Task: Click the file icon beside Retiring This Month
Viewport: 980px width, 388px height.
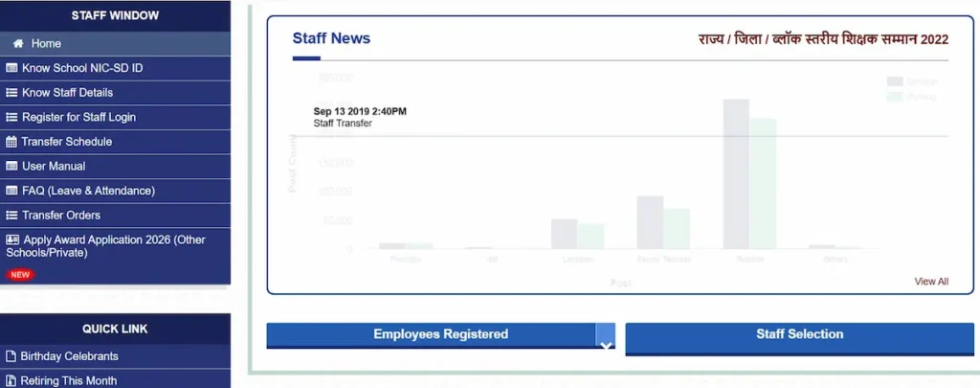Action: coord(11,380)
